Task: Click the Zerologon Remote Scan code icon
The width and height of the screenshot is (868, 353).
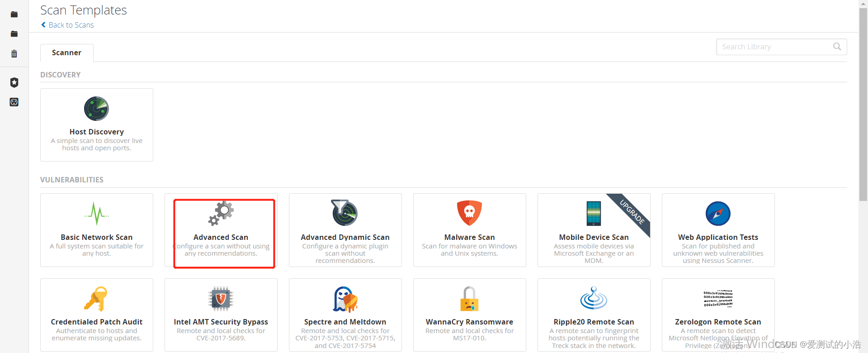Action: tap(718, 299)
